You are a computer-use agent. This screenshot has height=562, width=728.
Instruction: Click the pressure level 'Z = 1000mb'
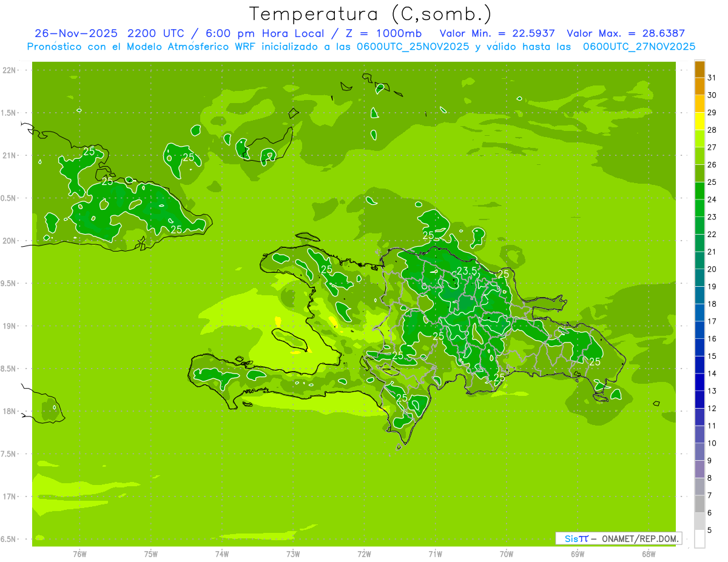[383, 33]
